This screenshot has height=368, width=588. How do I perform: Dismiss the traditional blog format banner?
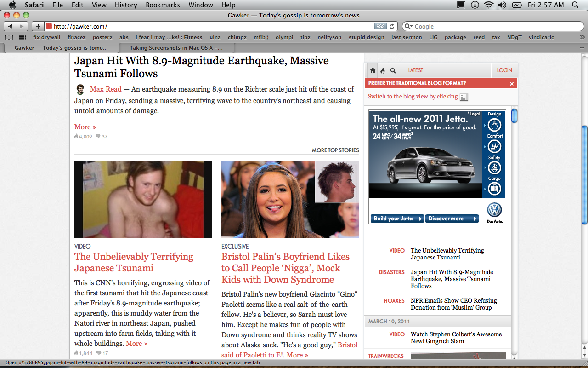(x=512, y=84)
